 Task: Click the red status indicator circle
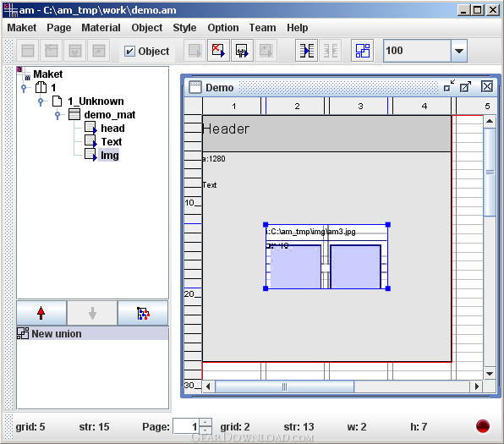(483, 426)
